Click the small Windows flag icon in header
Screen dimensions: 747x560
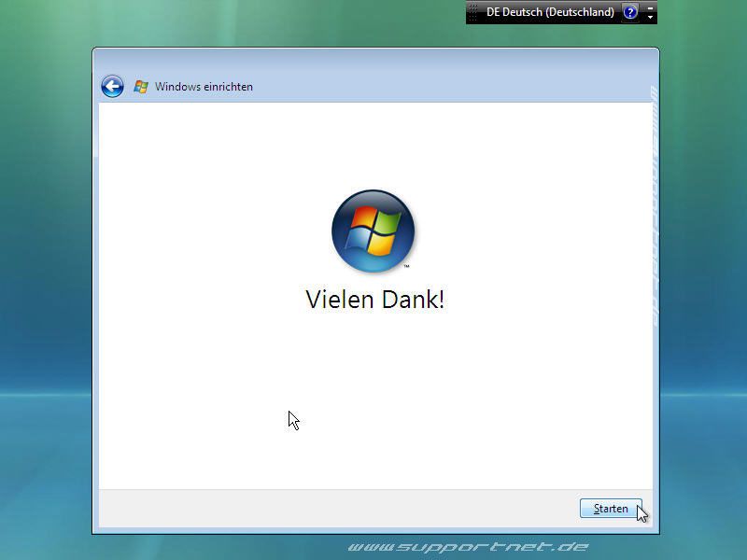[141, 87]
